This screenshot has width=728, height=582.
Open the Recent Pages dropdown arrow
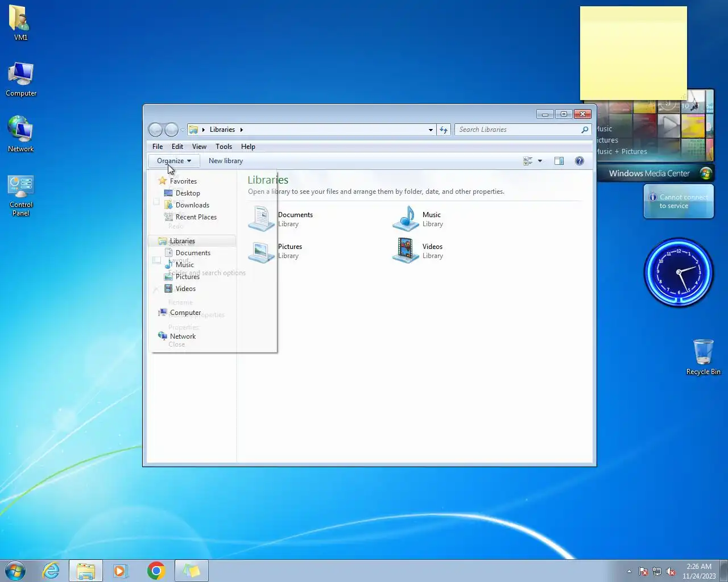pyautogui.click(x=182, y=130)
